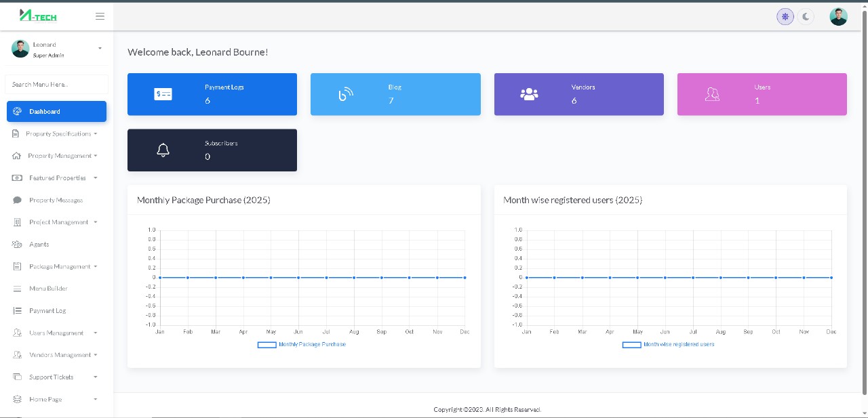
Task: Click the Blog feed icon on card
Action: 346,94
